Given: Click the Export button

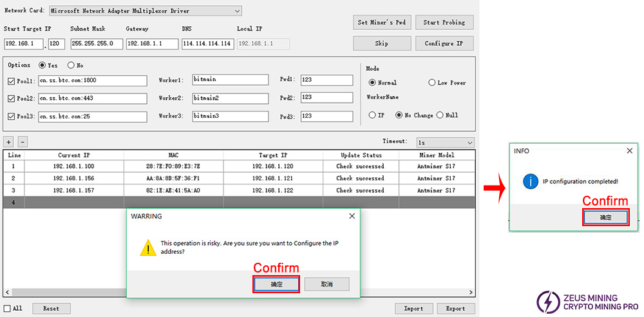Looking at the screenshot, I should click(455, 309).
